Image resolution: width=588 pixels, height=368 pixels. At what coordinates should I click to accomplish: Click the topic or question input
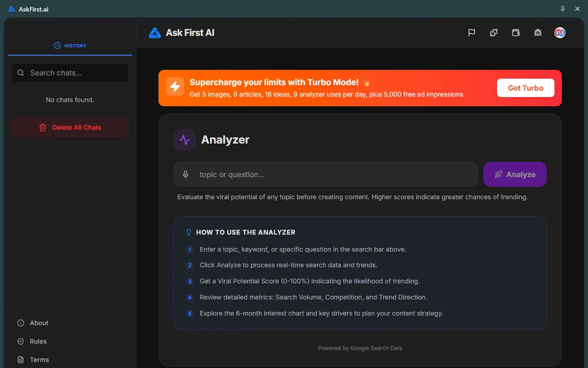click(326, 174)
